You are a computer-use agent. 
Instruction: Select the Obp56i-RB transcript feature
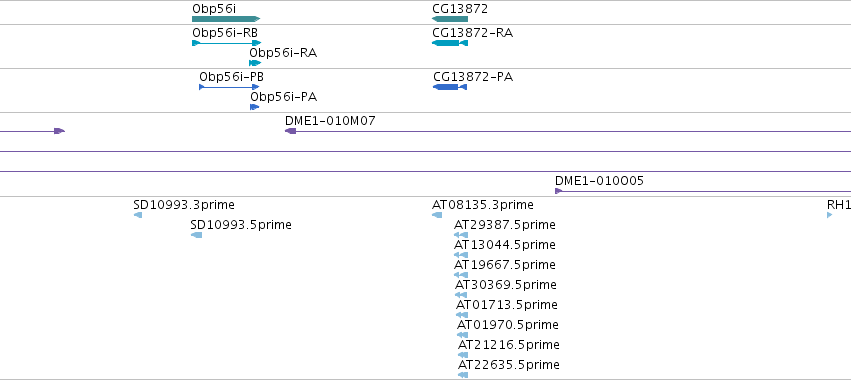(226, 43)
